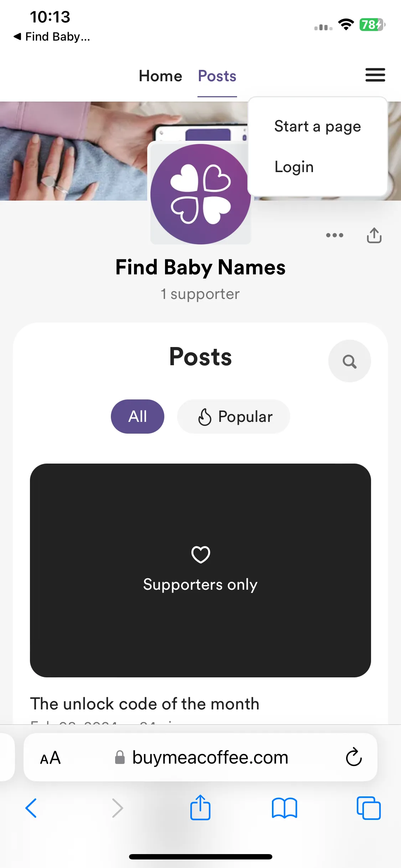Open Safari share sheet icon

200,807
